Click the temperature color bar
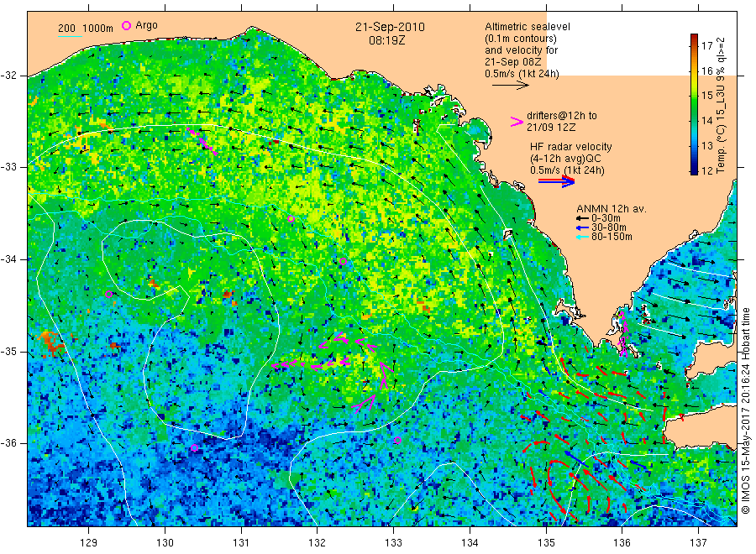Viewport: 756px width, 554px height. [694, 104]
